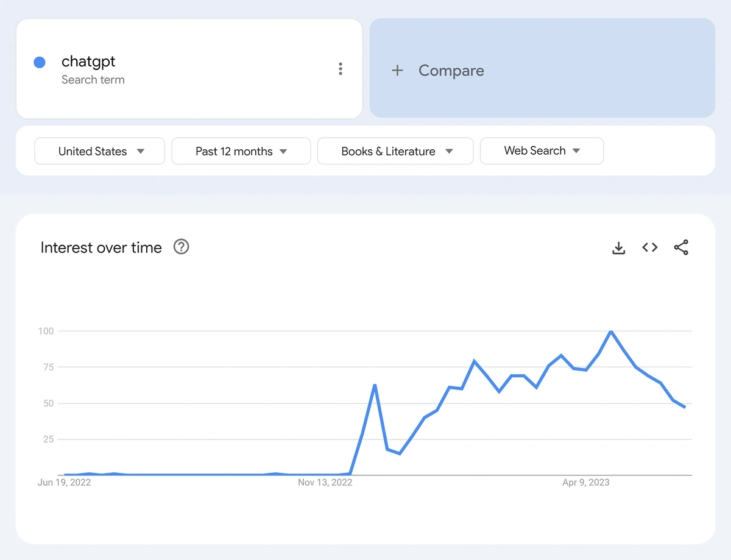Image resolution: width=731 pixels, height=560 pixels.
Task: Open the embed code for the chart
Action: tap(650, 247)
